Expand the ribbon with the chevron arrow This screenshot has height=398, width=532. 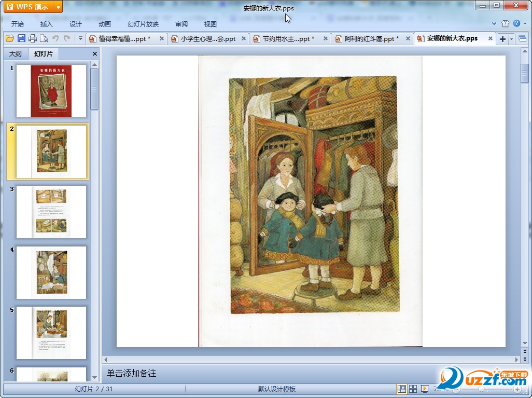click(x=494, y=23)
